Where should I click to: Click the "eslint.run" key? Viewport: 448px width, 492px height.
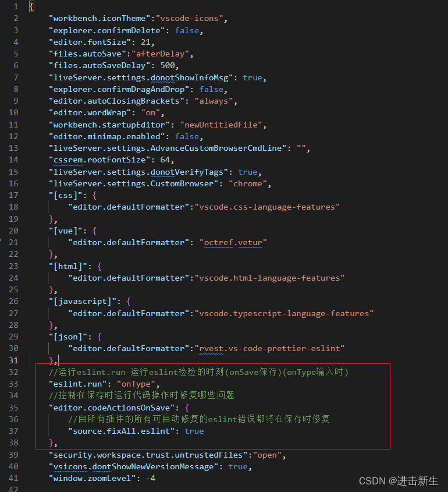click(78, 384)
